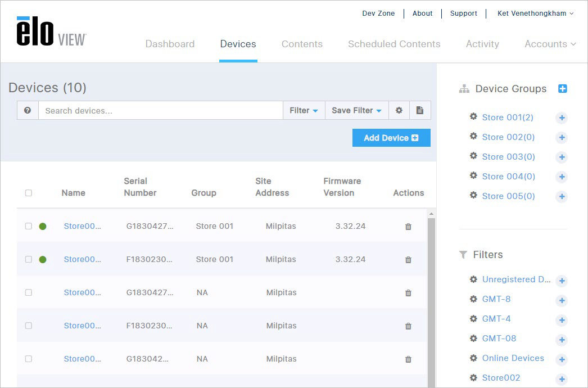The height and width of the screenshot is (388, 588).
Task: Click plus button beside Online Devices filter
Action: (x=562, y=359)
